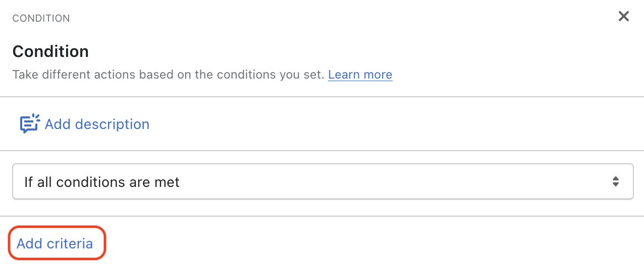Follow the underlined Learn more hyperlink

[x=360, y=75]
